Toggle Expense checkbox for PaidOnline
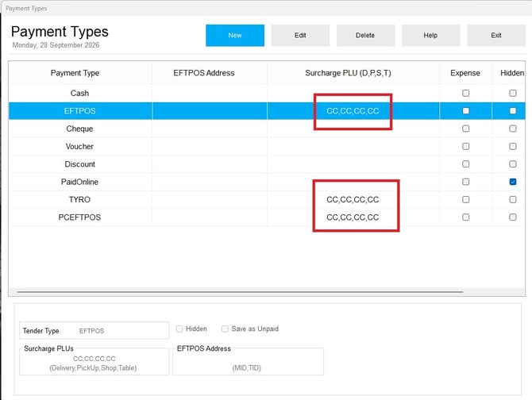 tap(466, 182)
